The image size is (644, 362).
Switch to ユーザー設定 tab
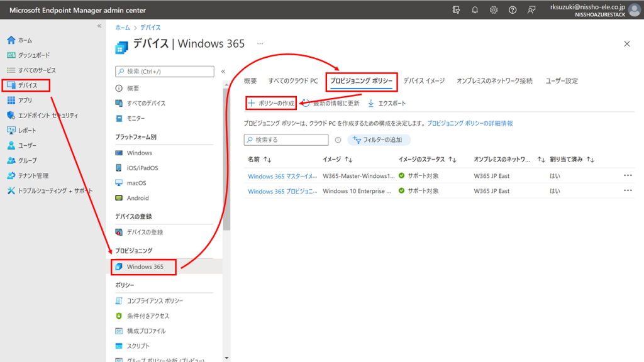click(x=562, y=81)
